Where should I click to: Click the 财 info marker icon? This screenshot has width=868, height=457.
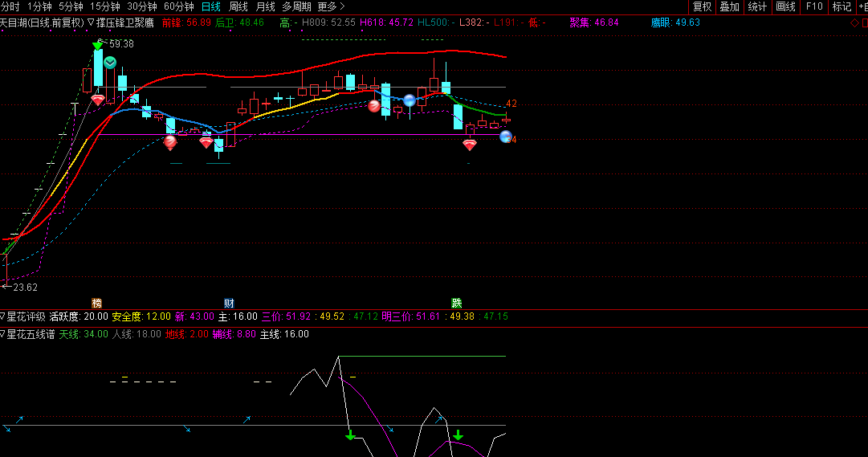229,303
